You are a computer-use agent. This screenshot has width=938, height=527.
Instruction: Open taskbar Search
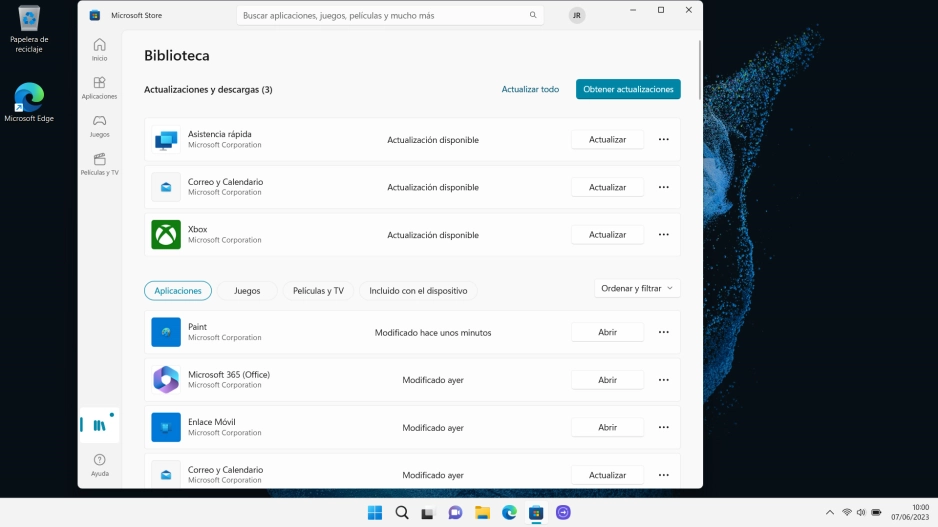point(402,513)
